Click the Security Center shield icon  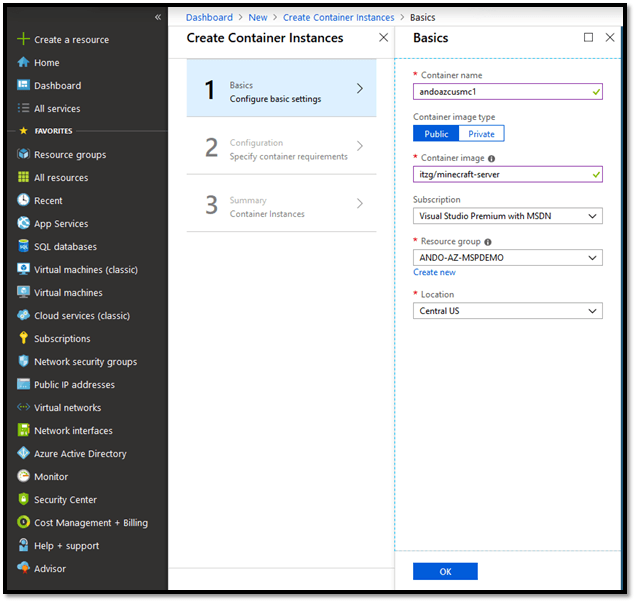click(23, 499)
